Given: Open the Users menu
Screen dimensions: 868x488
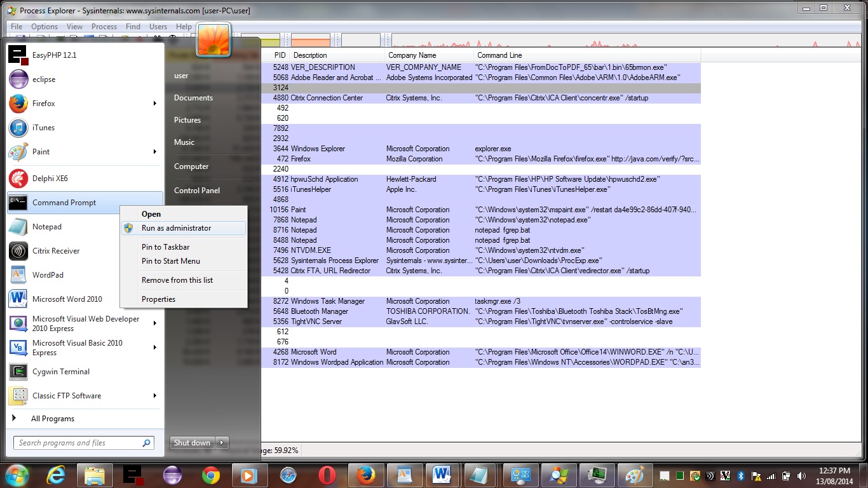Looking at the screenshot, I should pyautogui.click(x=158, y=27).
